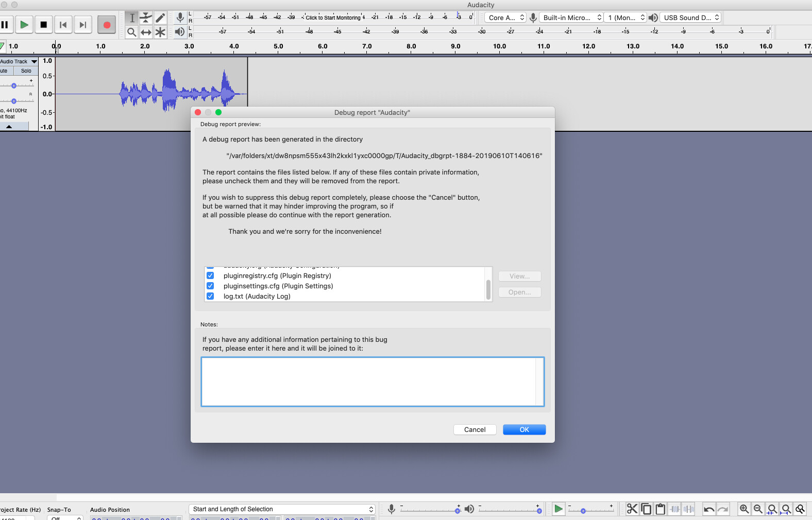Collapse the audio track with up arrow

(9, 127)
